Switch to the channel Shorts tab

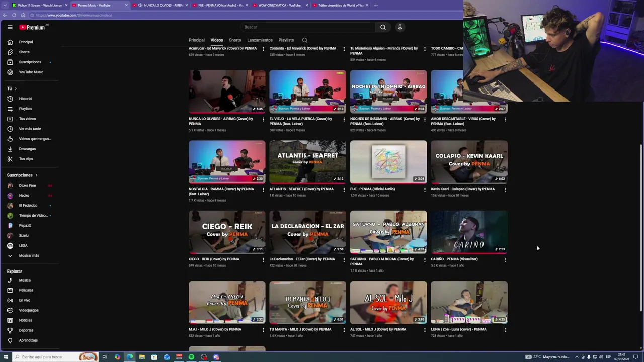[235, 40]
